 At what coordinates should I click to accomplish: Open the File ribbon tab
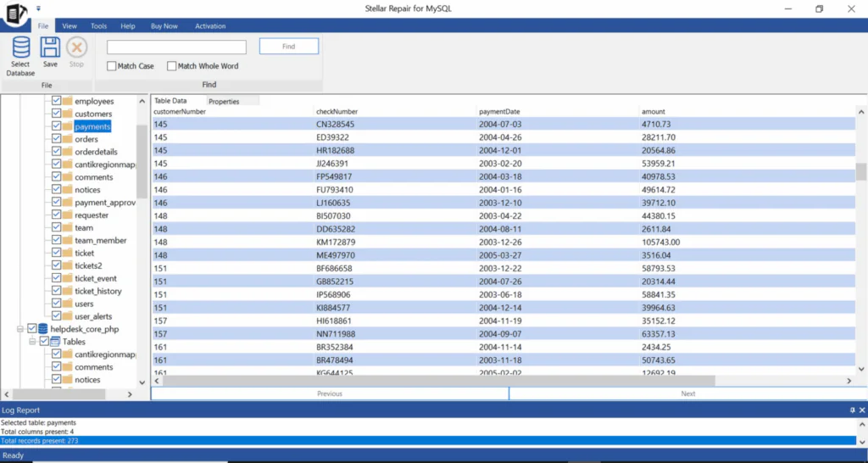(x=43, y=26)
